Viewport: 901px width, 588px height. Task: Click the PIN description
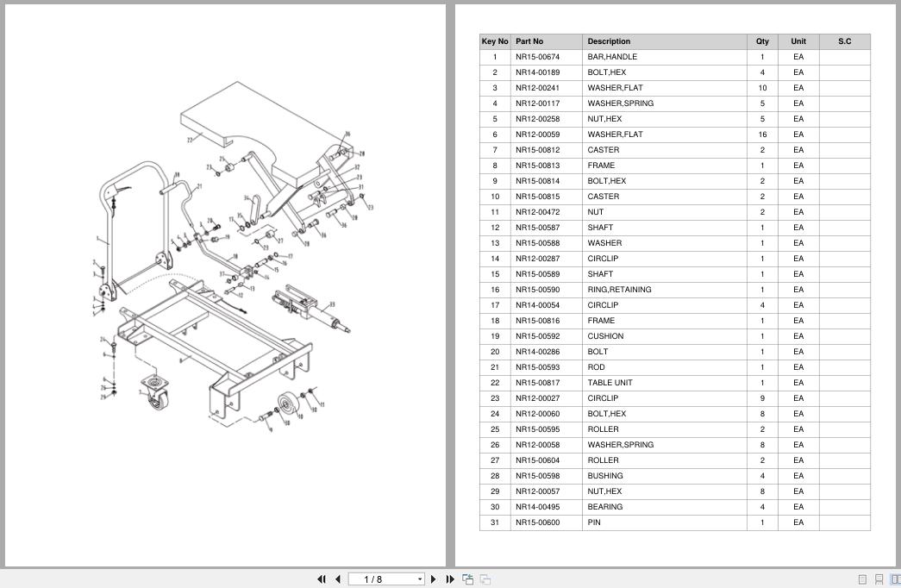point(594,522)
